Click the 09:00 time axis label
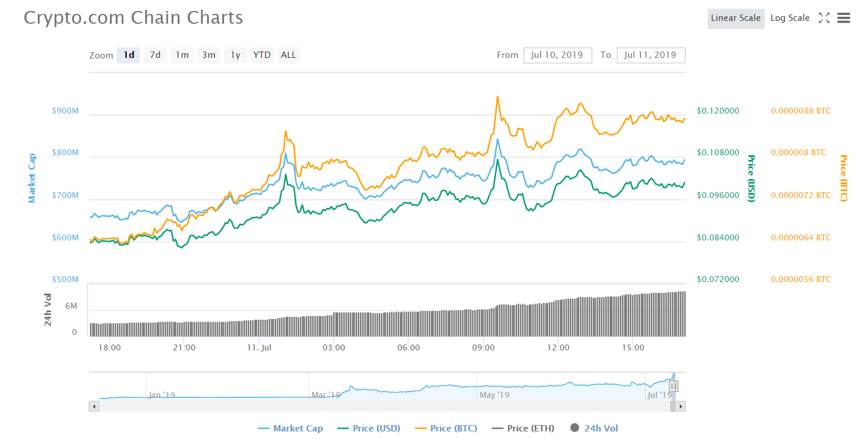Image resolution: width=868 pixels, height=439 pixels. pos(484,347)
